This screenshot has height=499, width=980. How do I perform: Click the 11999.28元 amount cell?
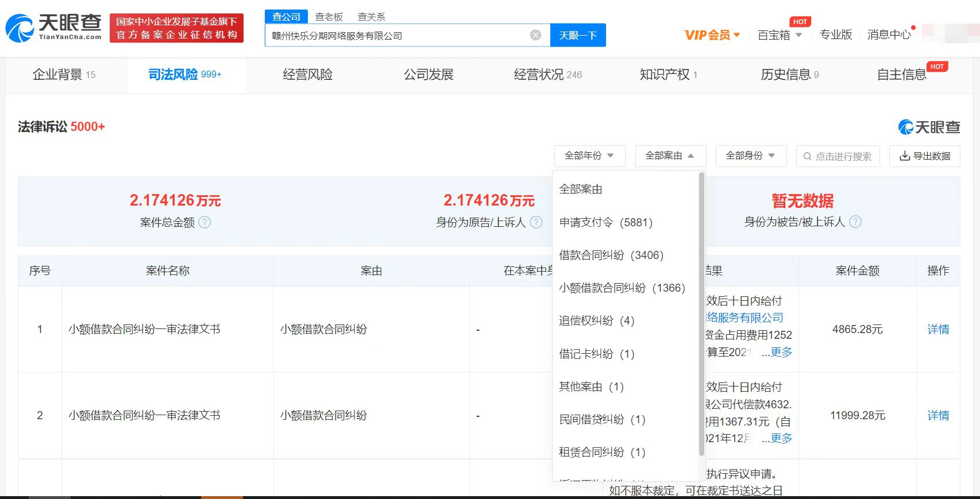coord(858,415)
